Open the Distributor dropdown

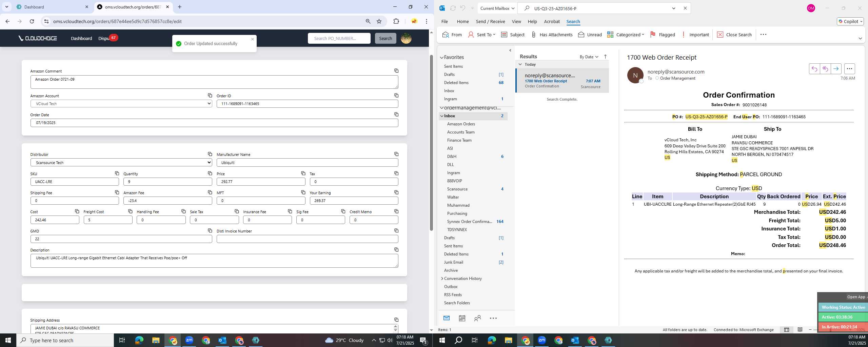point(121,163)
